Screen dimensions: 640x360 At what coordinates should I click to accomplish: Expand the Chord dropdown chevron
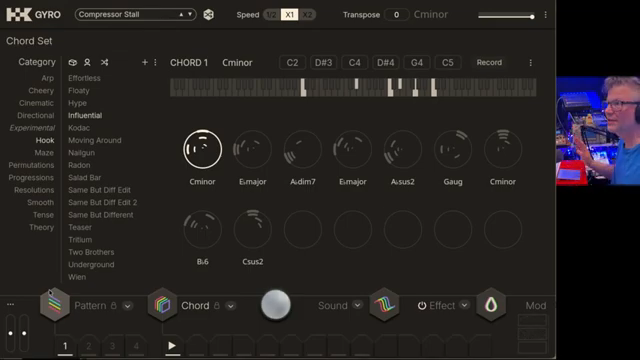[x=231, y=306]
